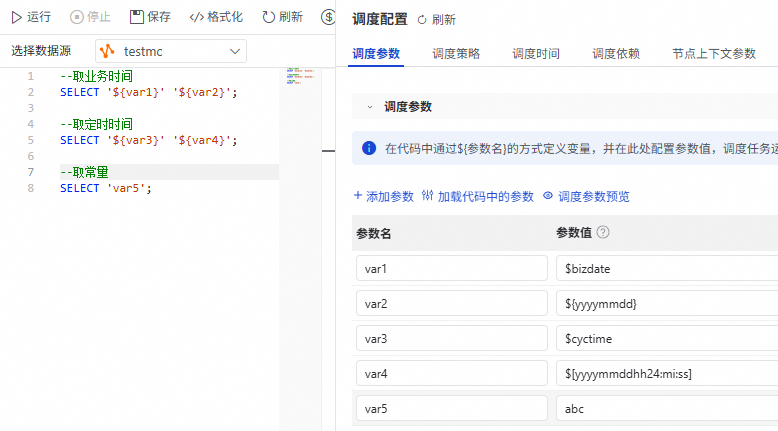Switch to the 调度策略 tab
Screen dimensions: 778x431
pyautogui.click(x=456, y=54)
